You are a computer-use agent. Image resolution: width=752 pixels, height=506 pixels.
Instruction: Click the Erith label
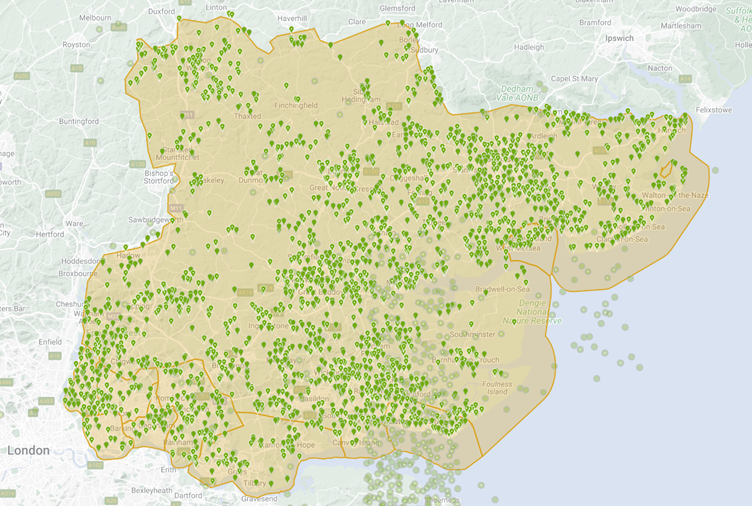coord(168,470)
